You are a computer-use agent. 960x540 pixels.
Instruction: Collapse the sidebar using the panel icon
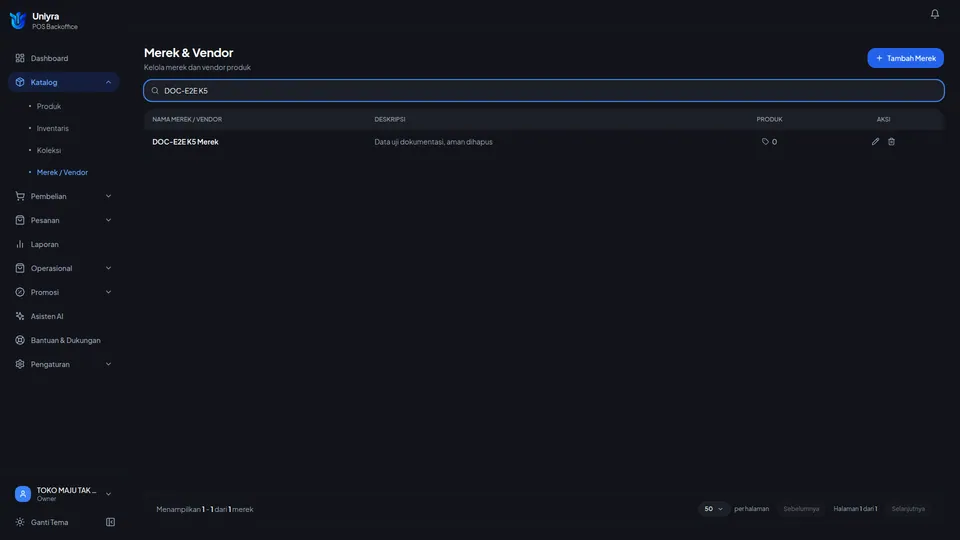tap(110, 522)
